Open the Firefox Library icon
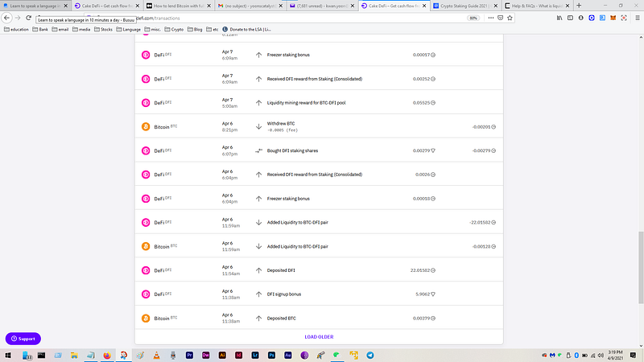 [559, 18]
